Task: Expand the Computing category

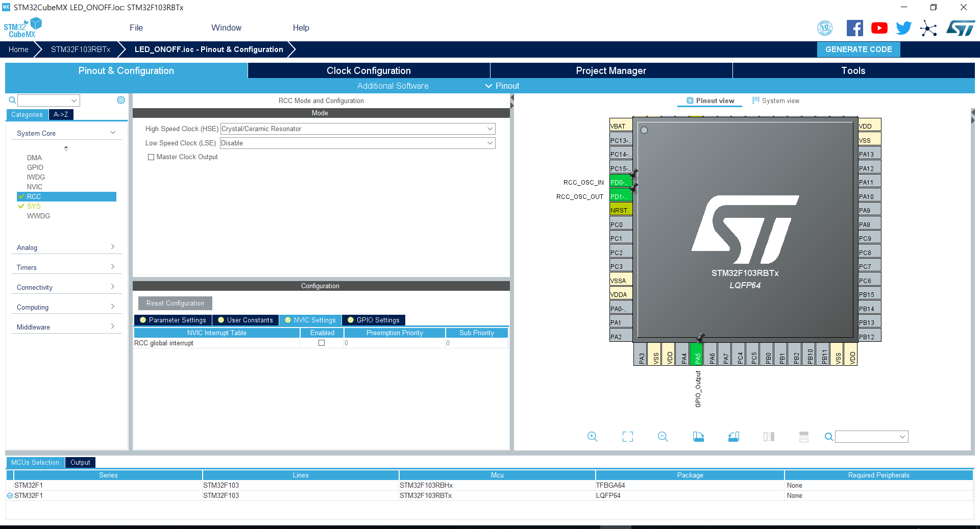Action: tap(66, 307)
